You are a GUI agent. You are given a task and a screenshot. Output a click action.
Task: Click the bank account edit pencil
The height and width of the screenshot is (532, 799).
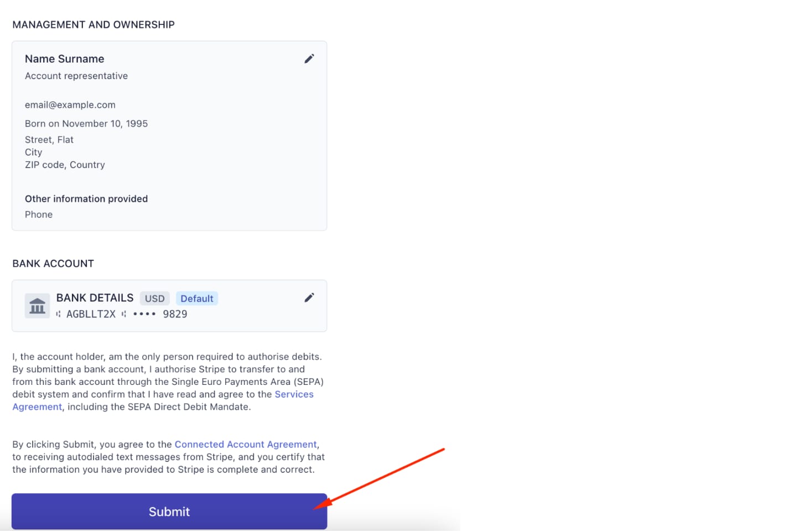(309, 298)
